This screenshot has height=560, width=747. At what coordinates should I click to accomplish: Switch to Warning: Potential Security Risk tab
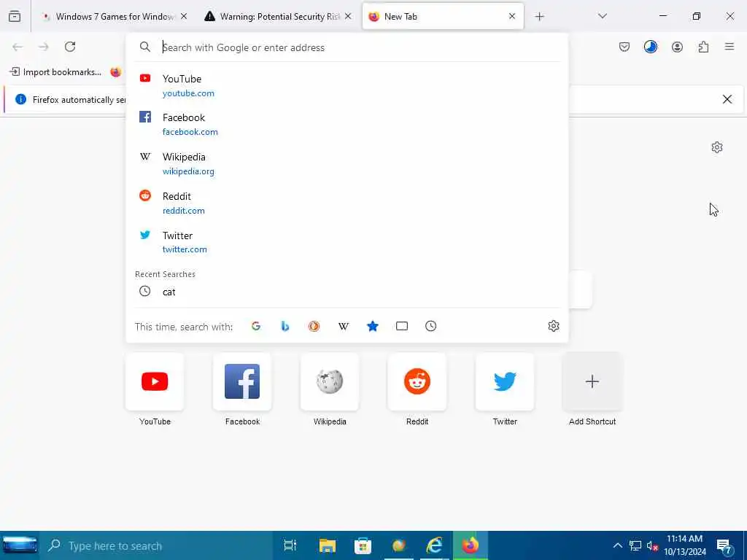pos(278,17)
